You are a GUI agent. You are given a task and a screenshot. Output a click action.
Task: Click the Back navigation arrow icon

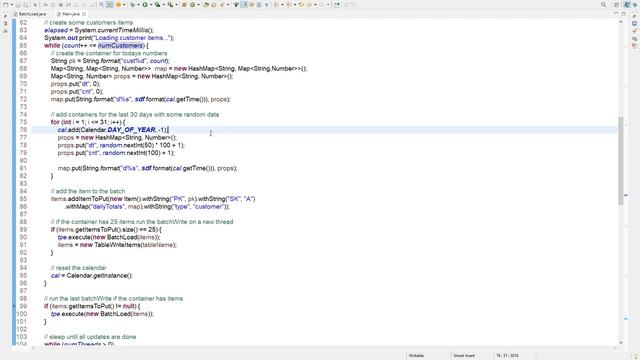309,4
